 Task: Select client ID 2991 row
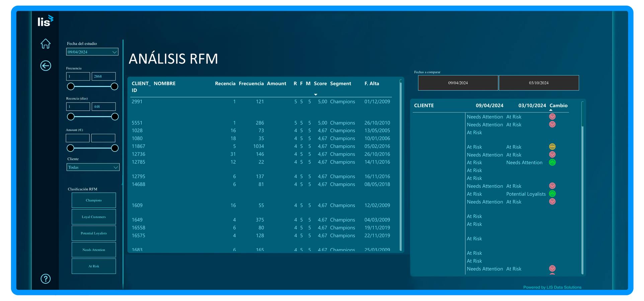click(261, 102)
